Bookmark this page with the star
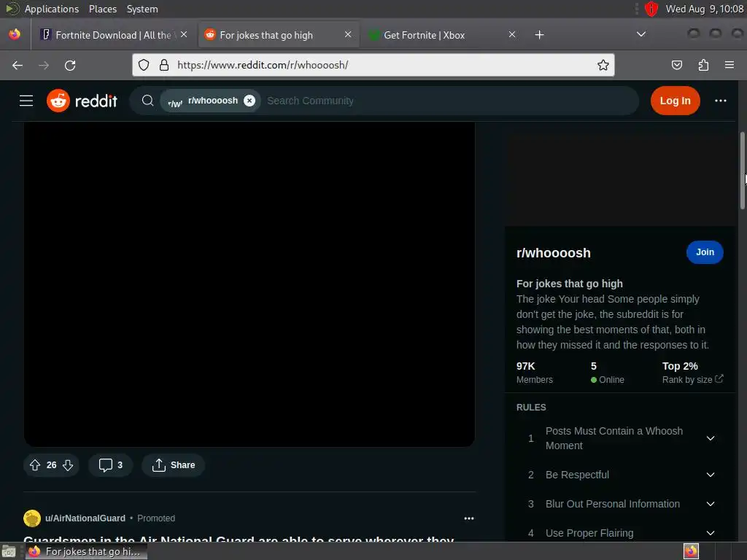747x560 pixels. (x=603, y=65)
